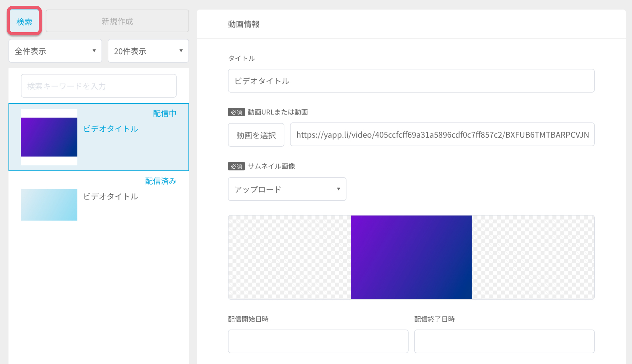Click the サムネイル画像 label

pyautogui.click(x=271, y=166)
